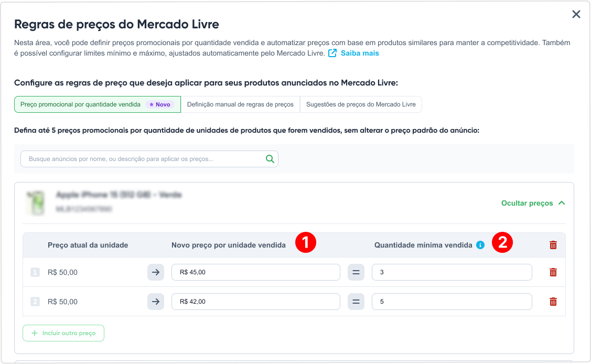Screen dimensions: 591x364
Task: Click the equals icon in the R$ 42,00 row
Action: (356, 302)
